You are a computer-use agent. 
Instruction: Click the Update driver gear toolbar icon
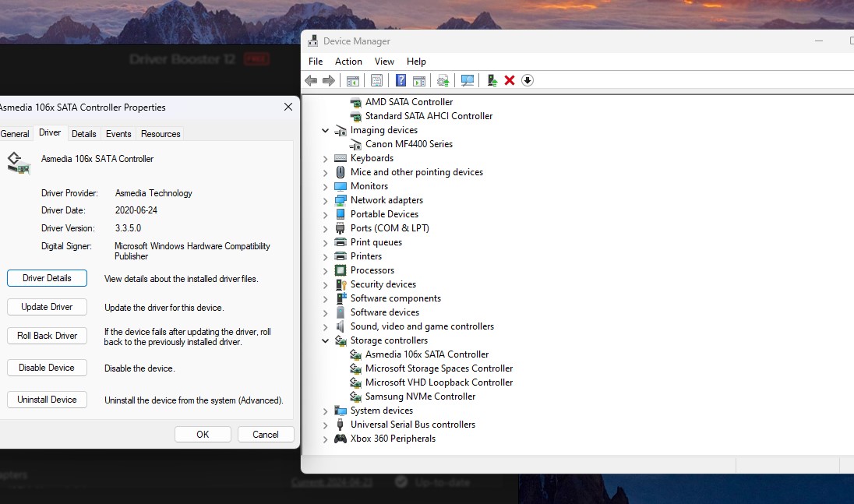[x=443, y=80]
